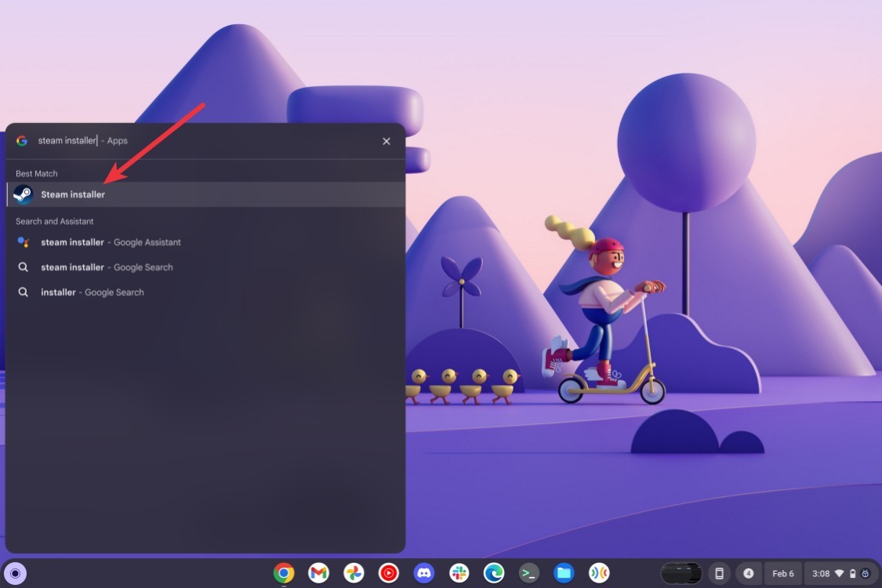Image resolution: width=882 pixels, height=588 pixels.
Task: Open the multicolor wave app icon on shelf
Action: pos(599,573)
